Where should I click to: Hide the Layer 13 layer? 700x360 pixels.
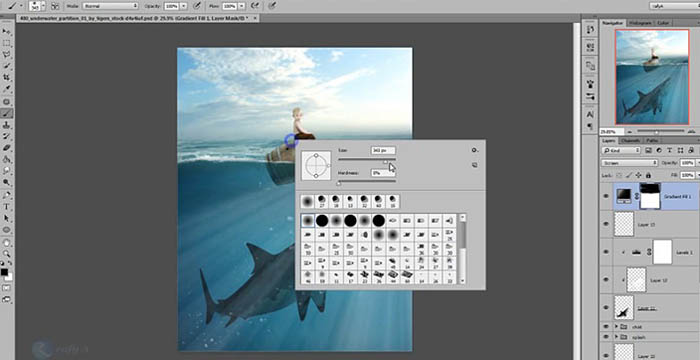click(x=606, y=224)
